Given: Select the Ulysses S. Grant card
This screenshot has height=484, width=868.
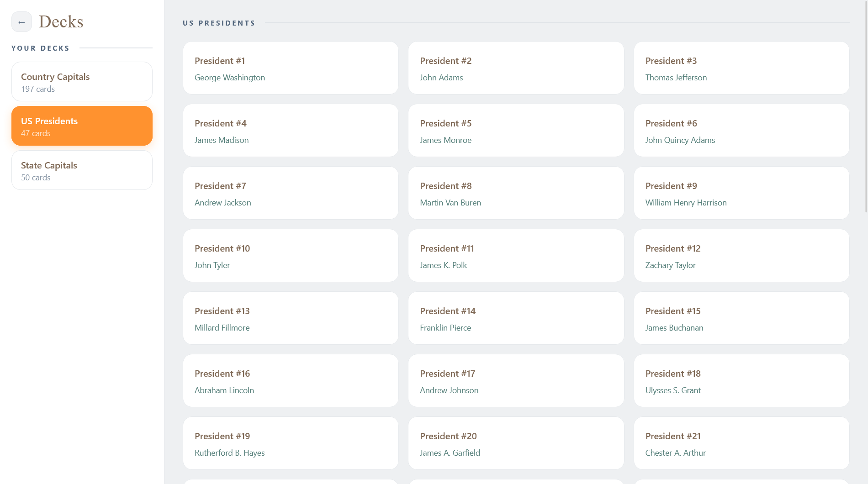Looking at the screenshot, I should point(741,381).
